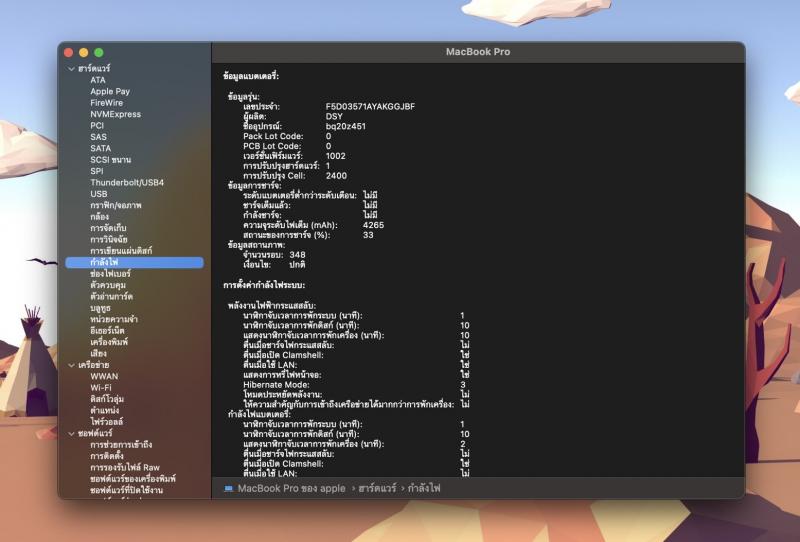Click กำลังไฟ in the path bar
Image resolution: width=800 pixels, height=542 pixels.
pos(424,488)
